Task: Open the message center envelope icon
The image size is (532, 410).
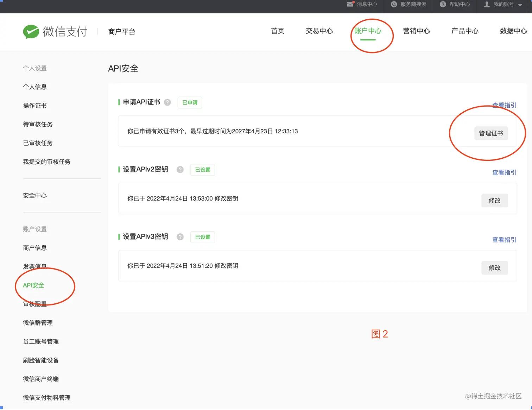Action: 350,4
